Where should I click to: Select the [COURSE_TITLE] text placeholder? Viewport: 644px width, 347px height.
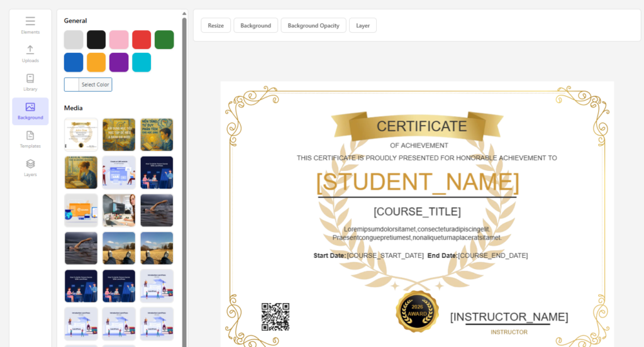click(417, 211)
